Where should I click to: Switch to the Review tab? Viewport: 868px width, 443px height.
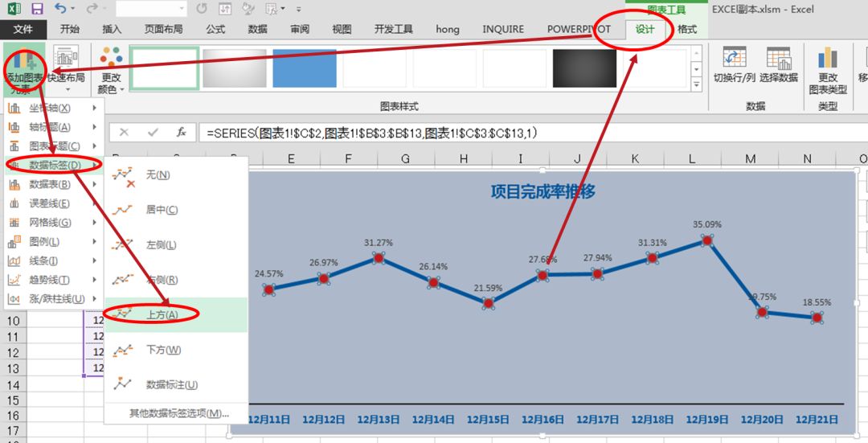[x=300, y=30]
